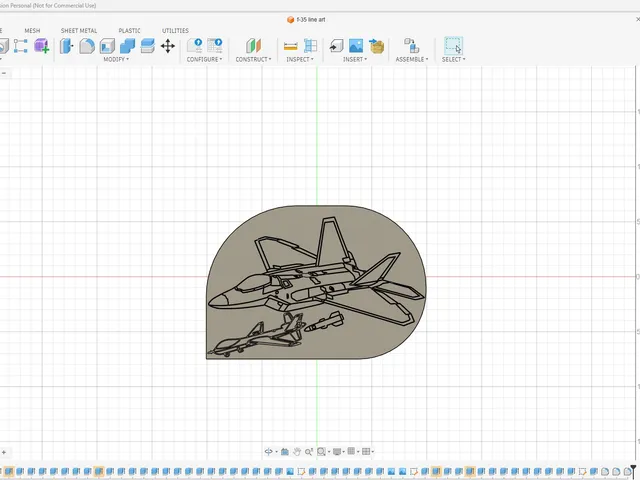Collapse the browser panel minus button

pos(4,73)
